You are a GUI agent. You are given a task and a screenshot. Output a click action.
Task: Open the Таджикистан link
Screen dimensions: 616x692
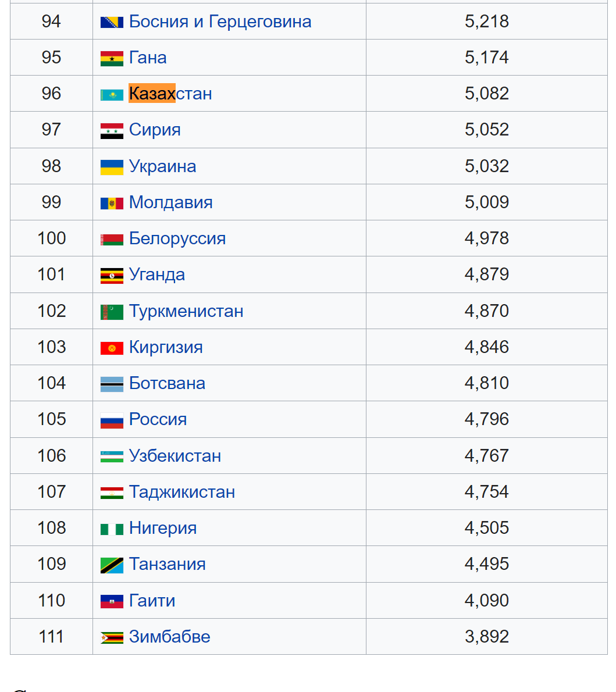point(182,491)
